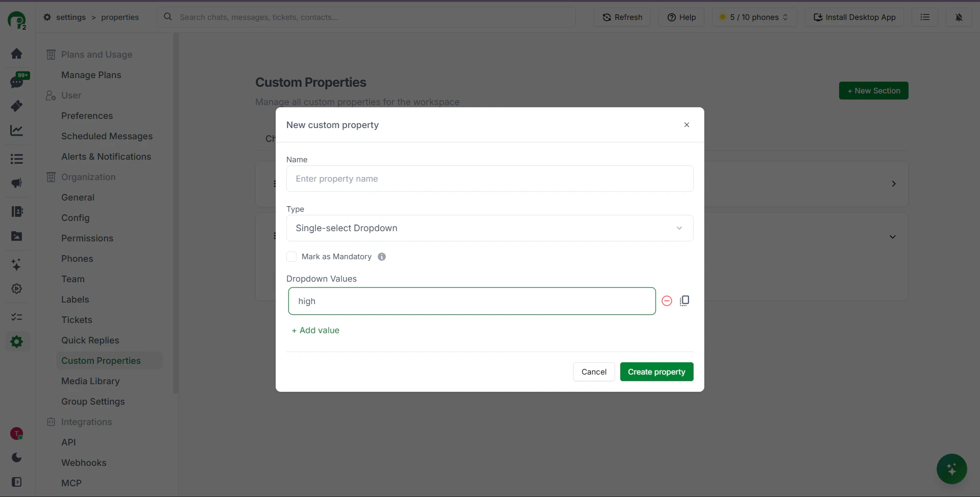Click the Refresh button
This screenshot has height=497, width=980.
pyautogui.click(x=622, y=17)
